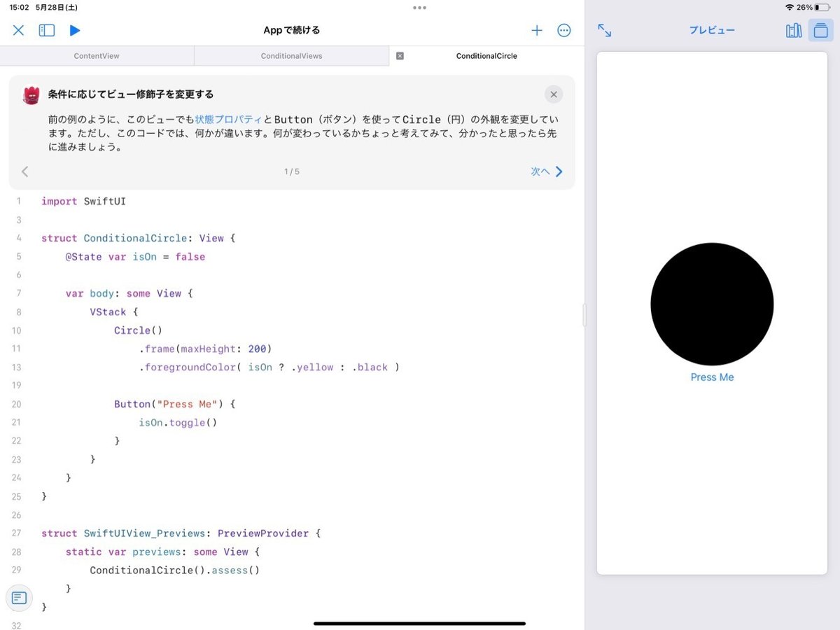Add new item with the plus icon
The image size is (840, 630).
(536, 30)
